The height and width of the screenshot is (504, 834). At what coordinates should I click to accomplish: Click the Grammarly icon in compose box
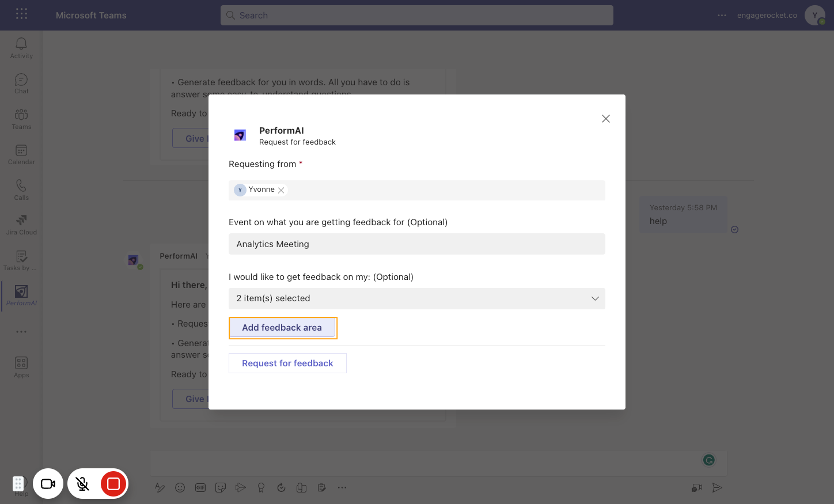click(709, 460)
